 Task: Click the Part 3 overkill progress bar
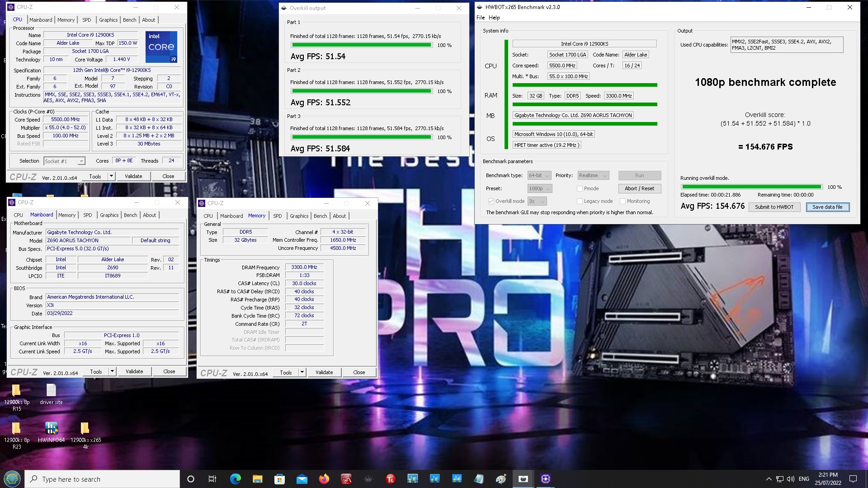[x=361, y=137]
